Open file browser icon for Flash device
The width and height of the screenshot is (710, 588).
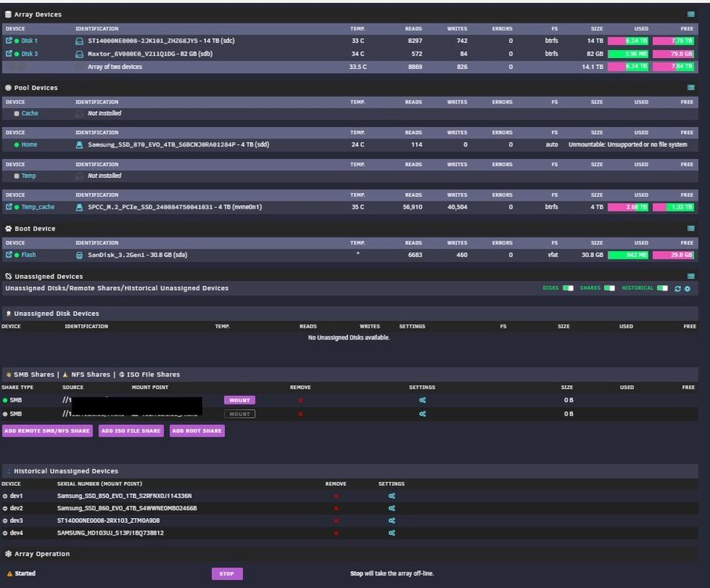coord(9,255)
